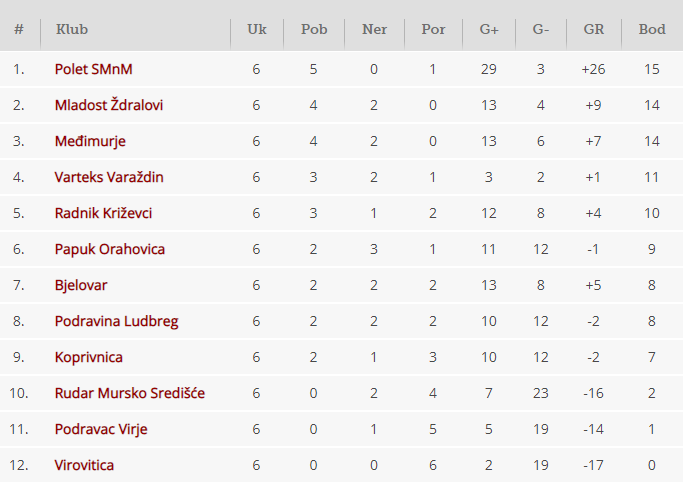The width and height of the screenshot is (684, 484).
Task: Open the Koprivnica club link
Action: [89, 357]
